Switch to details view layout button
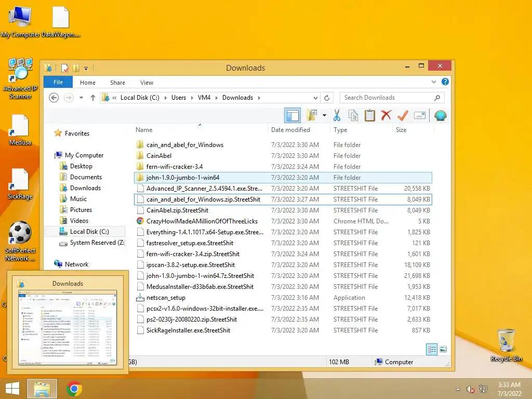The image size is (532, 399). tap(432, 349)
